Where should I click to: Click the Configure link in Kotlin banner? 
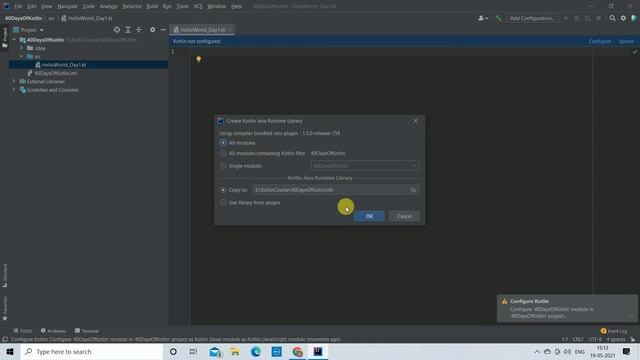click(x=600, y=41)
